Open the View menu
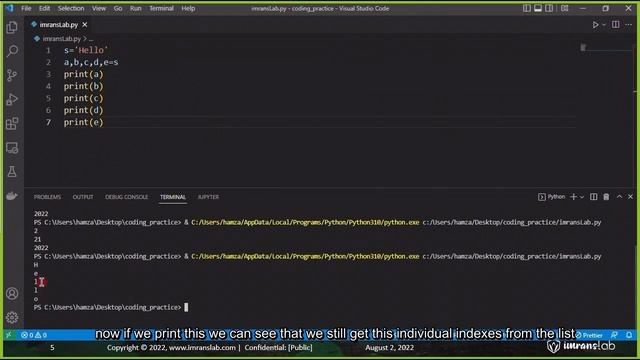This screenshot has width=640, height=360. click(x=99, y=8)
